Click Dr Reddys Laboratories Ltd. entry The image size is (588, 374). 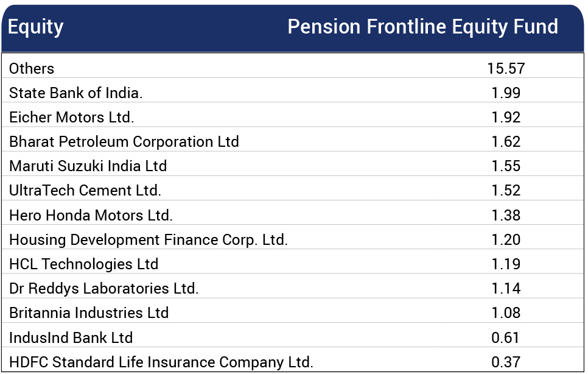click(x=103, y=289)
